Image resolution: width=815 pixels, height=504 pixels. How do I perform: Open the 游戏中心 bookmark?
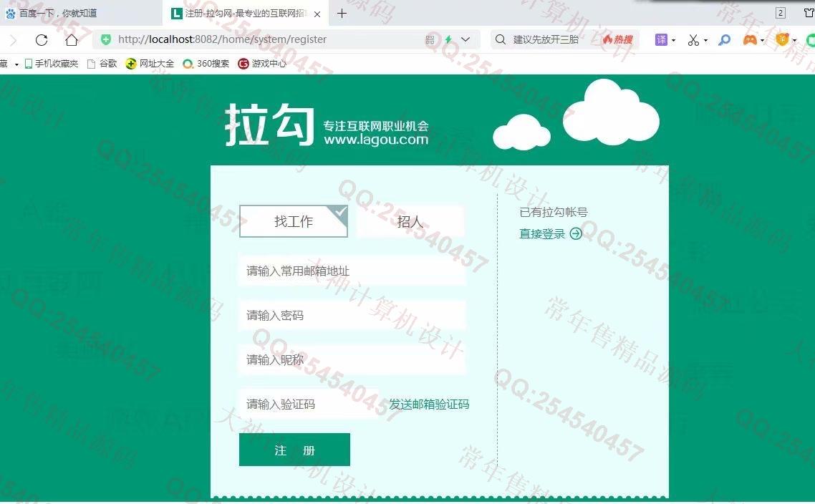coord(262,64)
